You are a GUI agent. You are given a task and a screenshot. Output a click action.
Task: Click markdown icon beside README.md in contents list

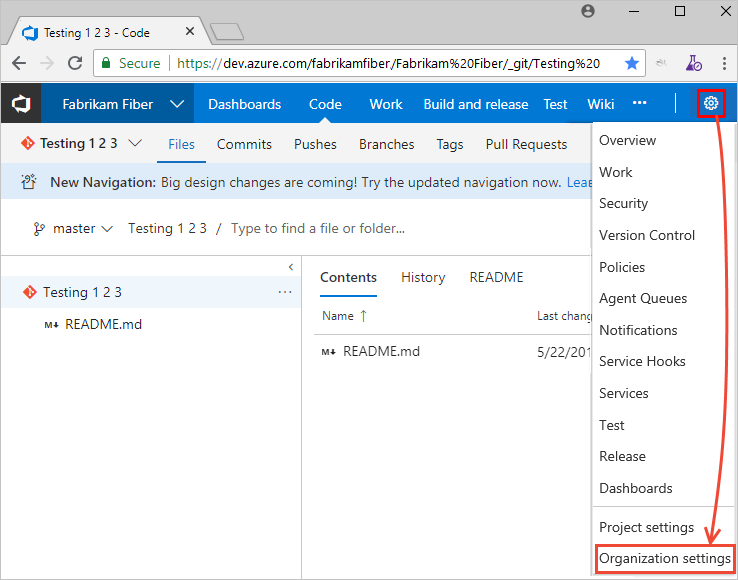click(x=329, y=352)
